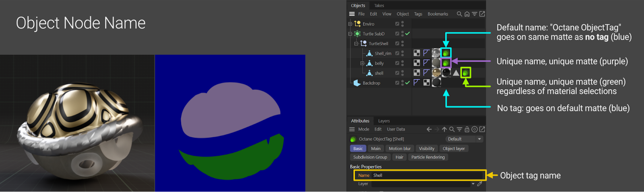Open the Tags menu in the Objects panel
Screen dimensions: 644x192
pos(418,14)
